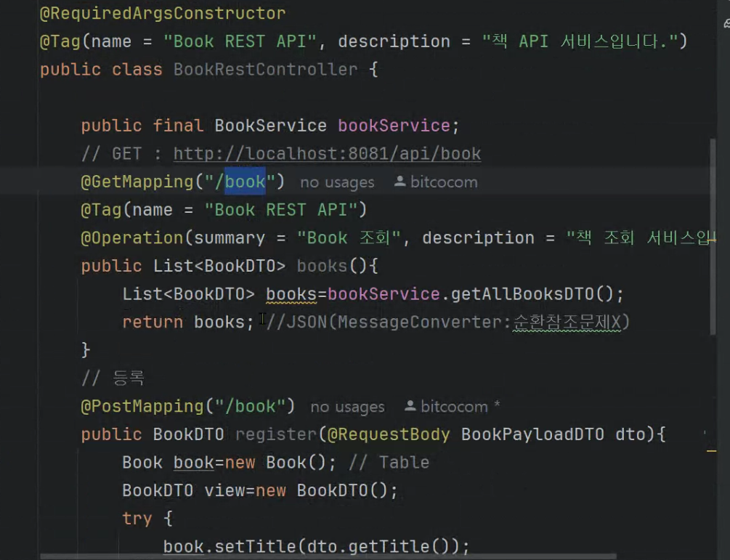Click the author icon beside bitcocom on PostMapping
Screen dimensions: 730x560
point(410,406)
